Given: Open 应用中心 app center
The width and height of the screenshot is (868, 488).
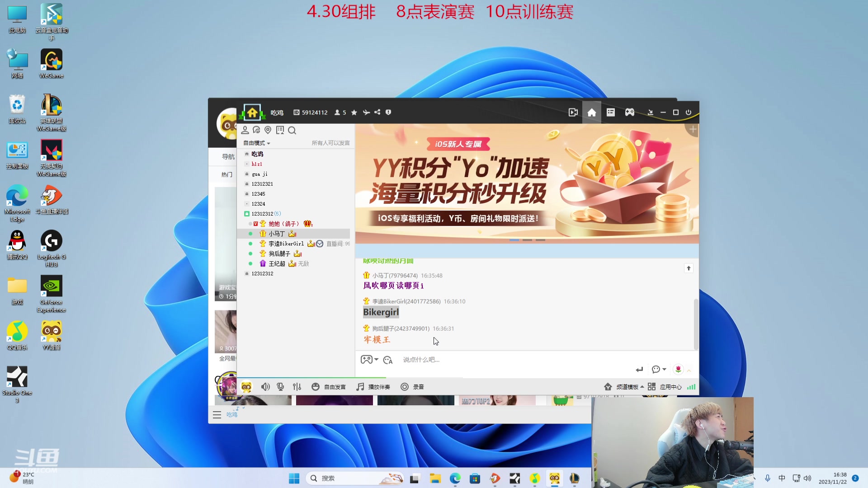Looking at the screenshot, I should tap(665, 387).
